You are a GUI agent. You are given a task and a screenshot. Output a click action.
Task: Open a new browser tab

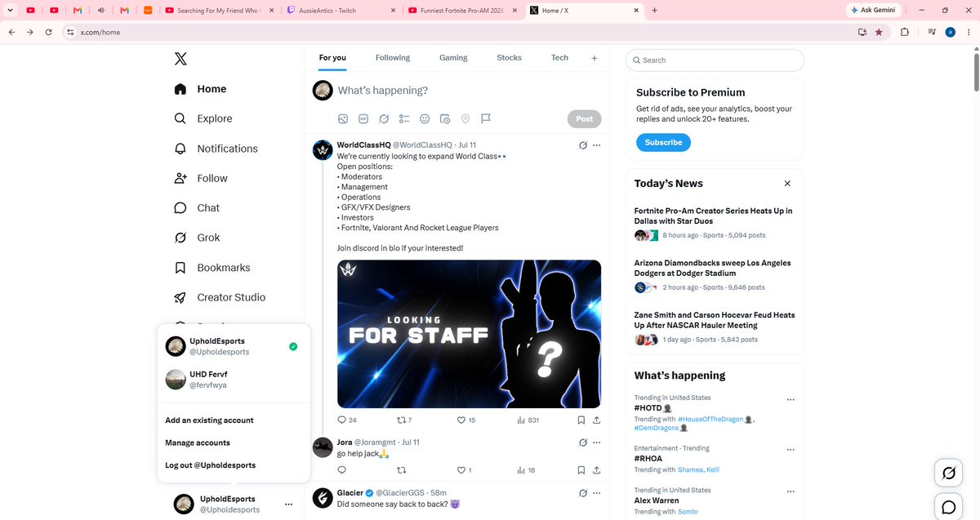(654, 11)
